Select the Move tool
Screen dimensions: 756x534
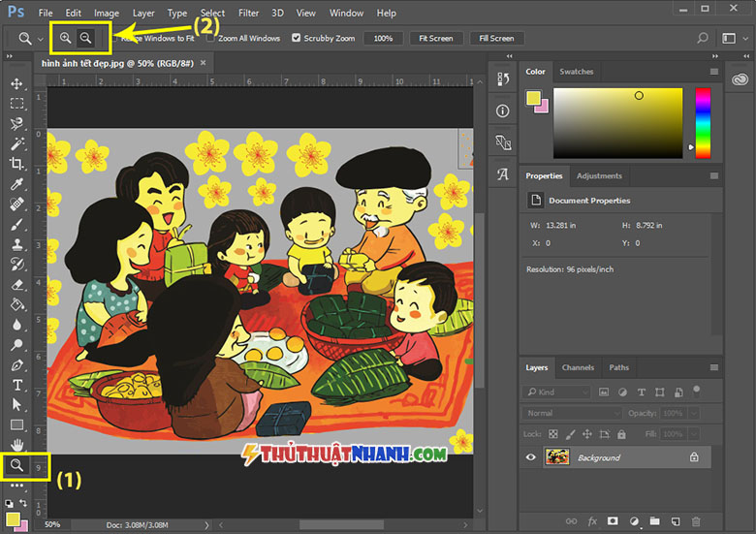tap(16, 83)
